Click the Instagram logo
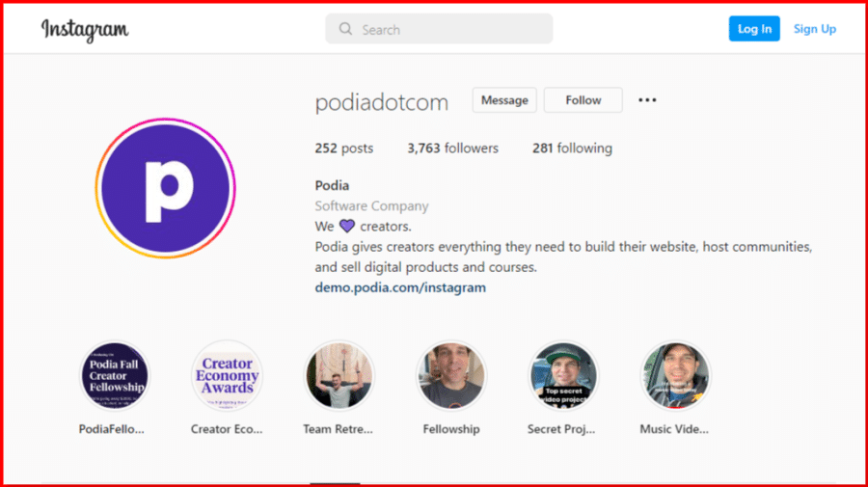 pyautogui.click(x=85, y=29)
